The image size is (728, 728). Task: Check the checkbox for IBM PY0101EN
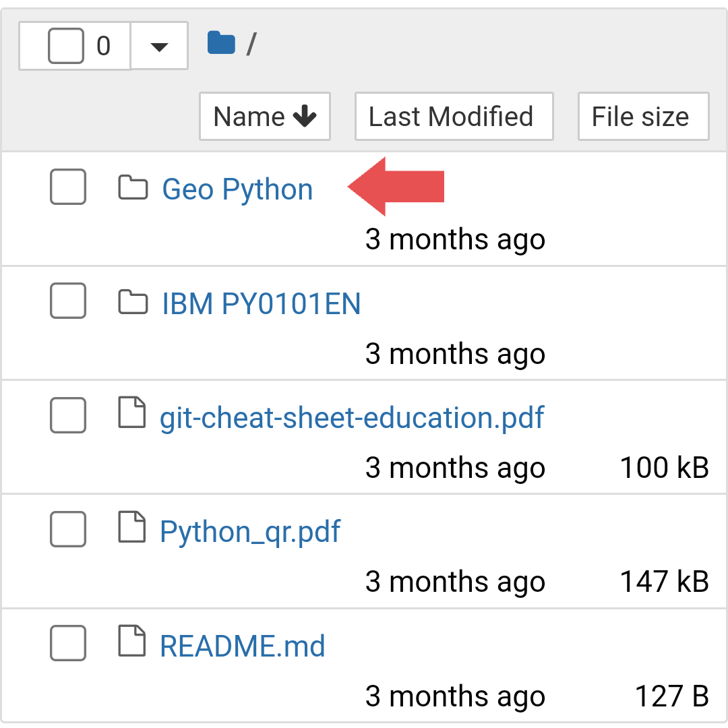67,301
